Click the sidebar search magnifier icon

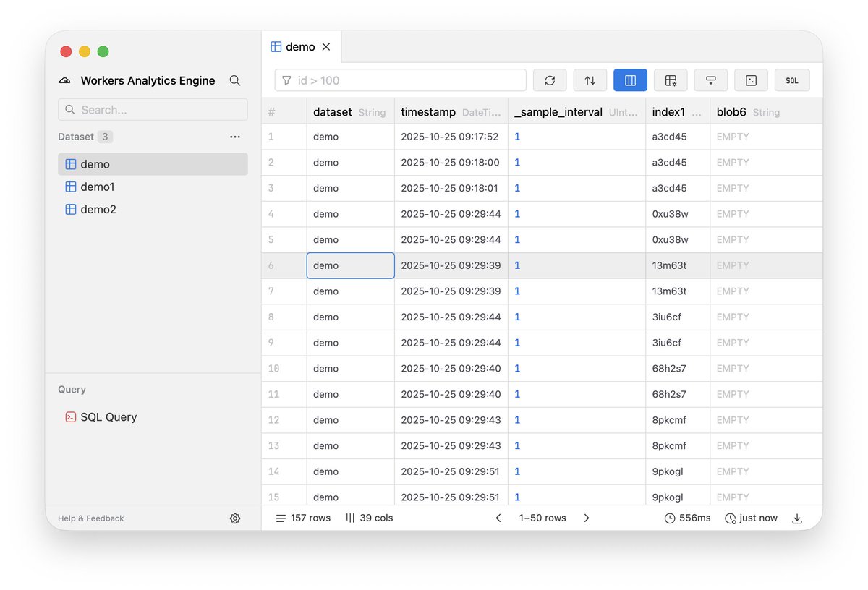235,80
